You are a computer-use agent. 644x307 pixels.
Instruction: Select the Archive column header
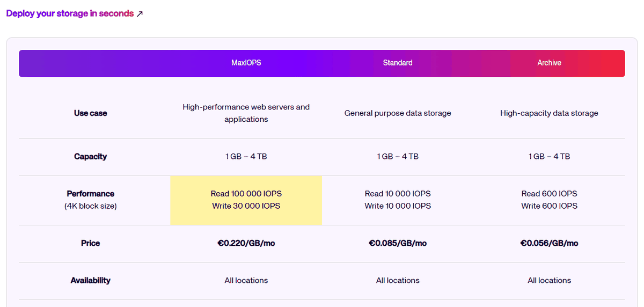click(x=550, y=63)
